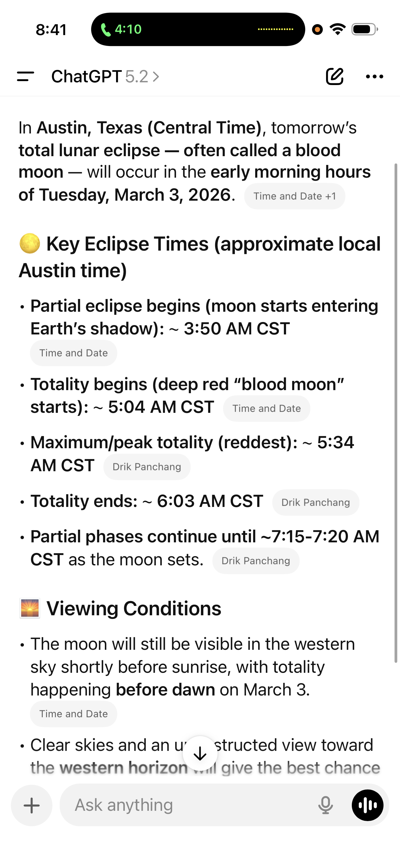Viewport: 400px width, 868px height.
Task: Click the Ask anything message field
Action: (x=189, y=805)
